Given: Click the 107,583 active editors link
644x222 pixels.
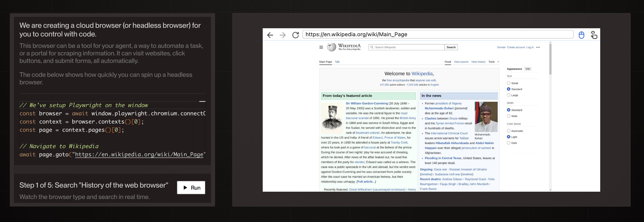Looking at the screenshot, I should click(x=384, y=85).
